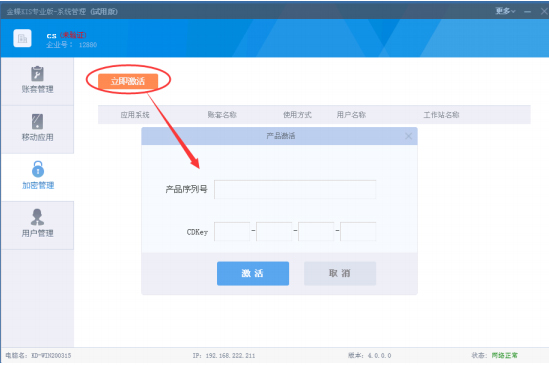Open the 加密管理 lock icon
Image resolution: width=549 pixels, height=365 pixels.
(x=38, y=169)
